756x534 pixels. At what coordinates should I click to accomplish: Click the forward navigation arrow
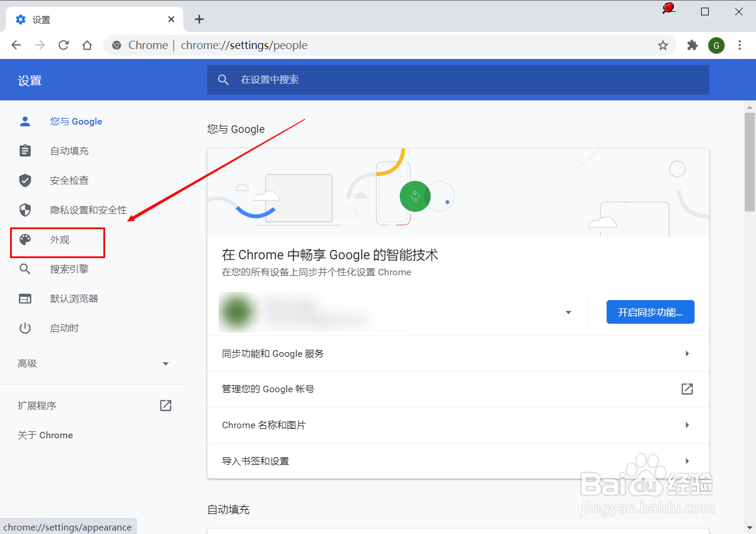point(40,45)
